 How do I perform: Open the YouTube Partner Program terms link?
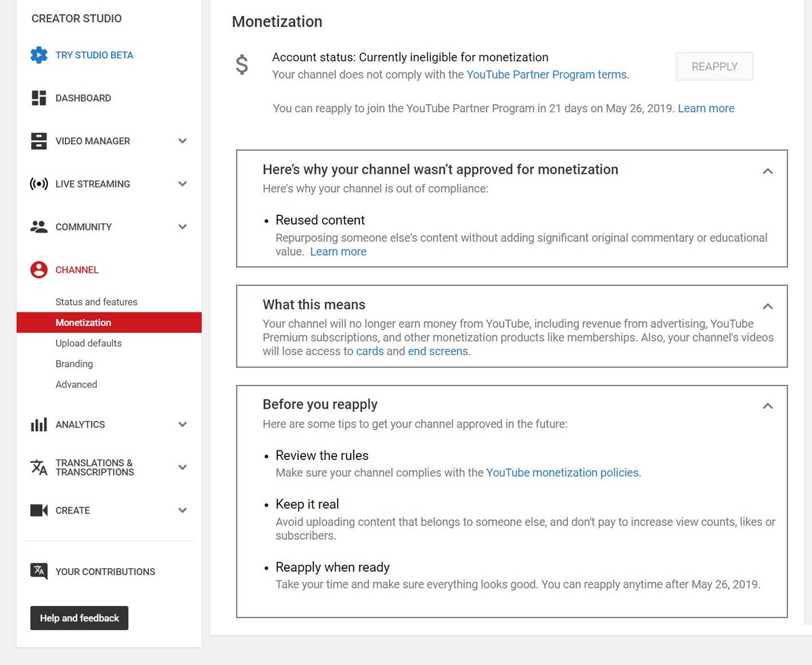(547, 74)
